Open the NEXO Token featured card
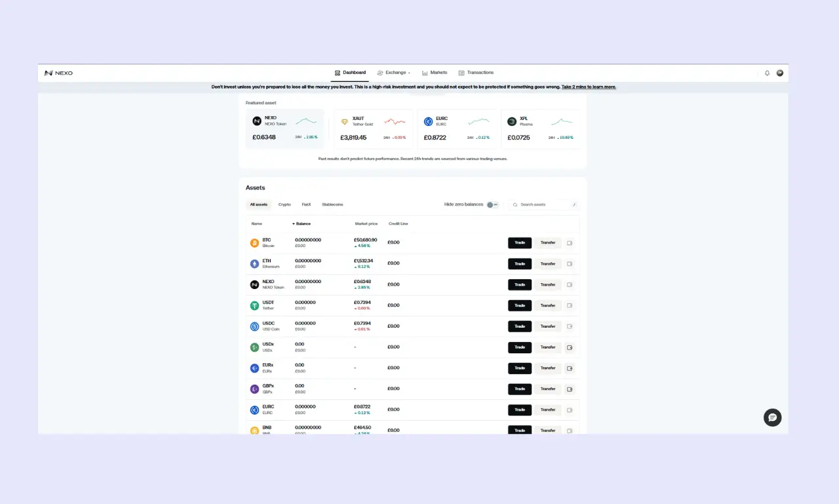The image size is (839, 504). tap(285, 129)
